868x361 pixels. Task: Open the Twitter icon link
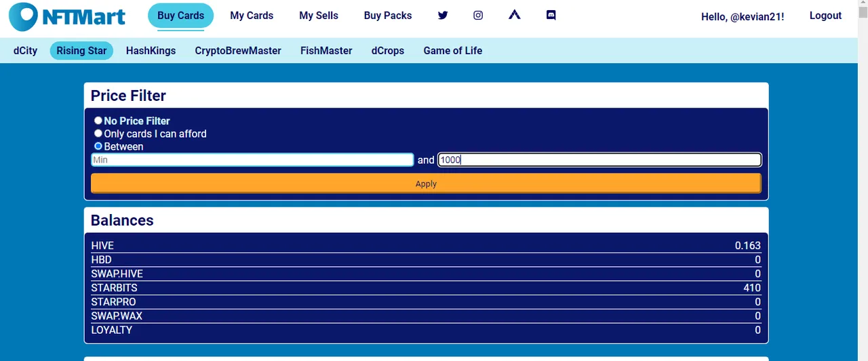[443, 16]
